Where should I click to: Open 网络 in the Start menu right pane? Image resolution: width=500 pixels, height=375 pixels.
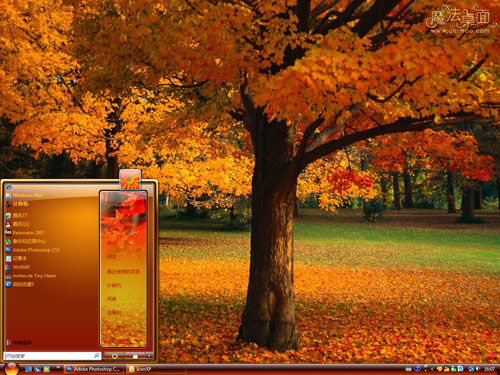(111, 299)
